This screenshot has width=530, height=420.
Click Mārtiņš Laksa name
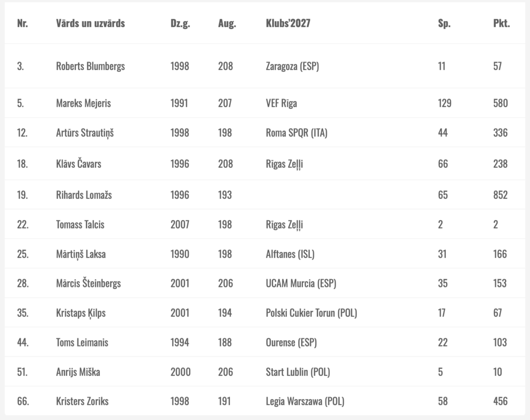point(80,254)
